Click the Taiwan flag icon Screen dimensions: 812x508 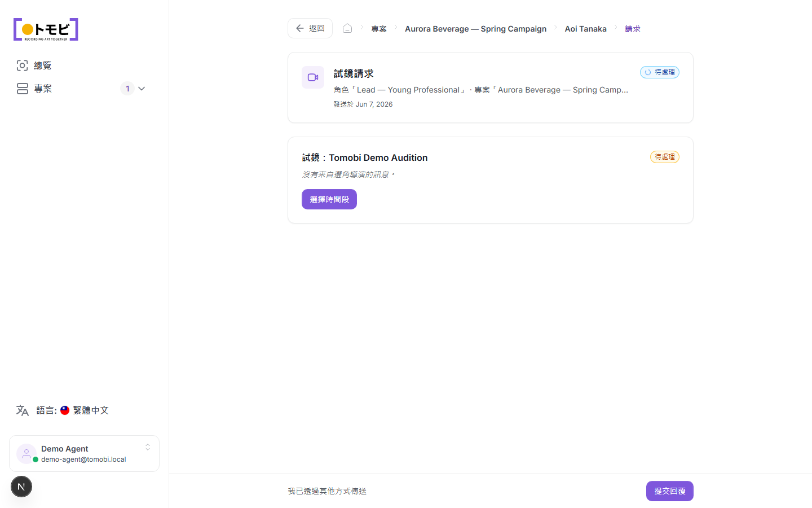coord(65,410)
